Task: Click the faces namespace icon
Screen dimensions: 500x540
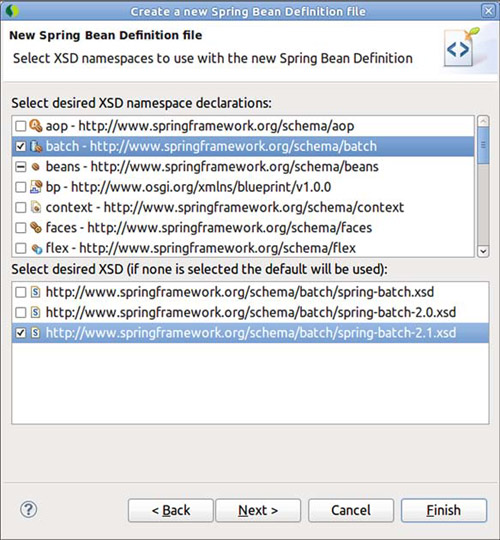Action: pyautogui.click(x=35, y=228)
